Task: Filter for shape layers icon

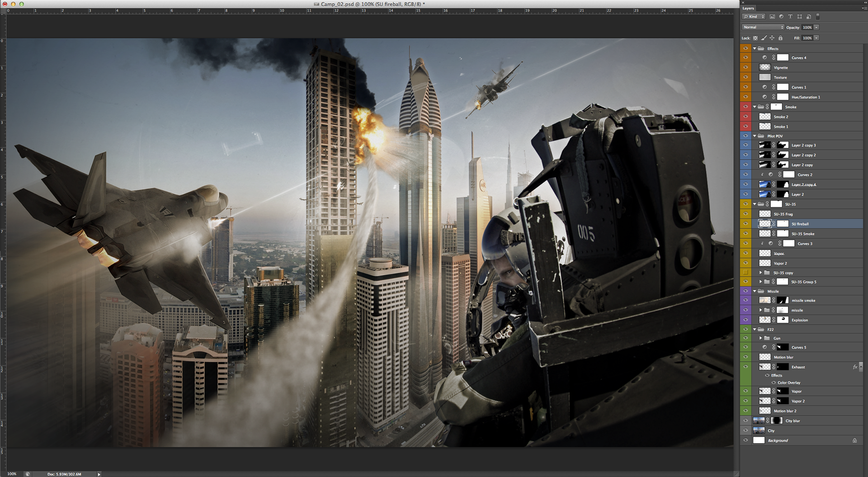Action: [x=800, y=17]
